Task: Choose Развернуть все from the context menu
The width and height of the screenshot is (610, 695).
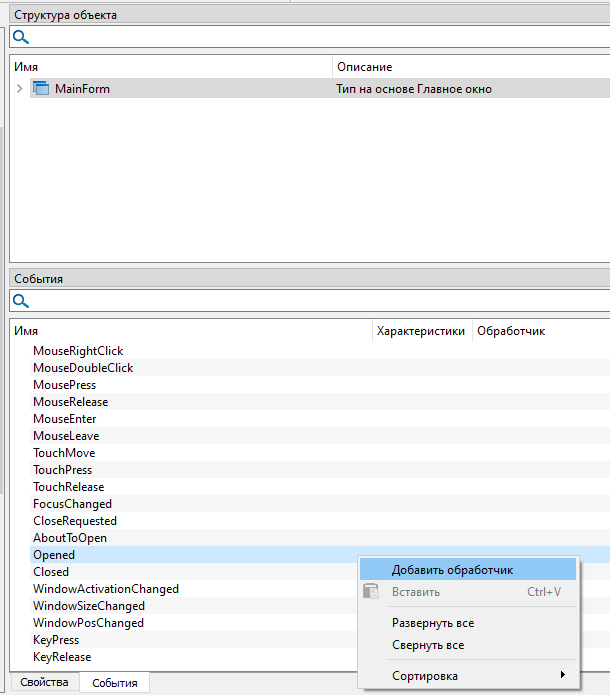Action: click(x=432, y=623)
